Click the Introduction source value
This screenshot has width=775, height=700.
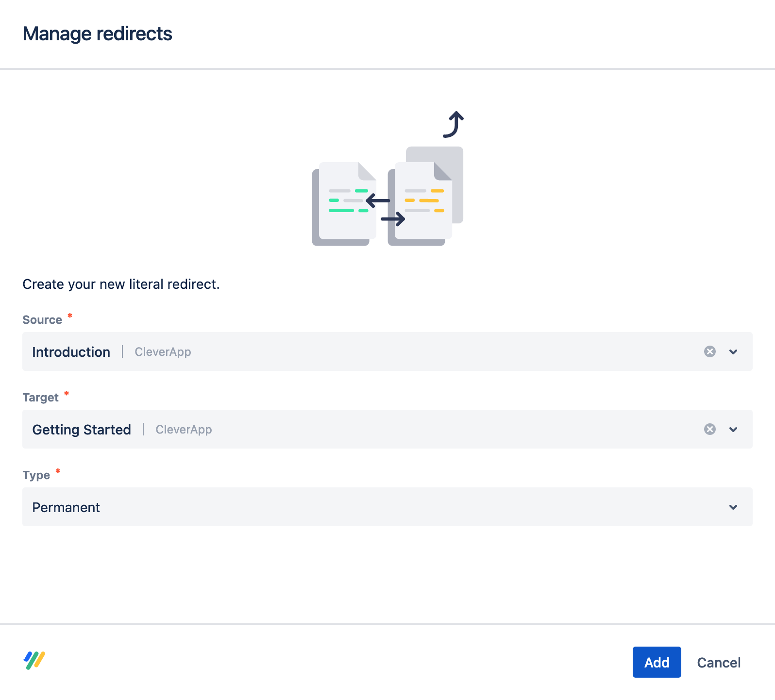(71, 352)
